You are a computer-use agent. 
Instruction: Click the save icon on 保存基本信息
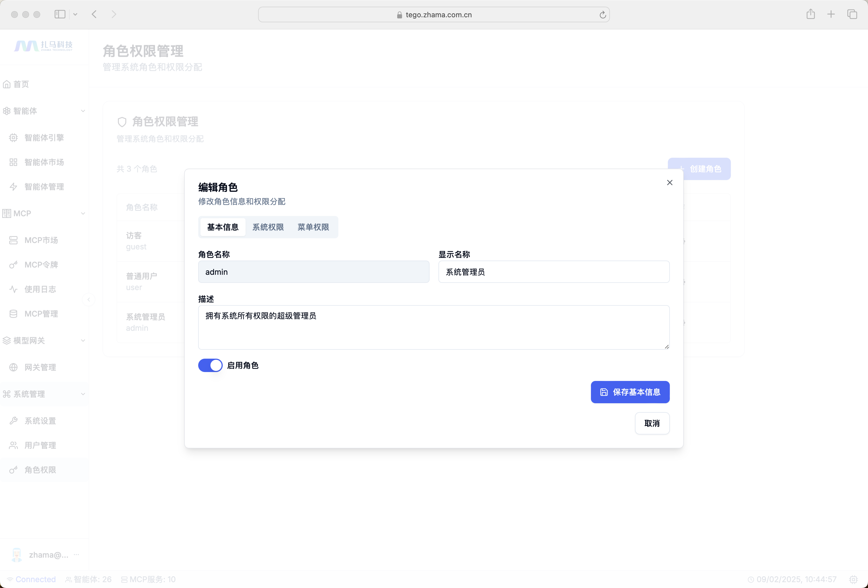click(603, 392)
